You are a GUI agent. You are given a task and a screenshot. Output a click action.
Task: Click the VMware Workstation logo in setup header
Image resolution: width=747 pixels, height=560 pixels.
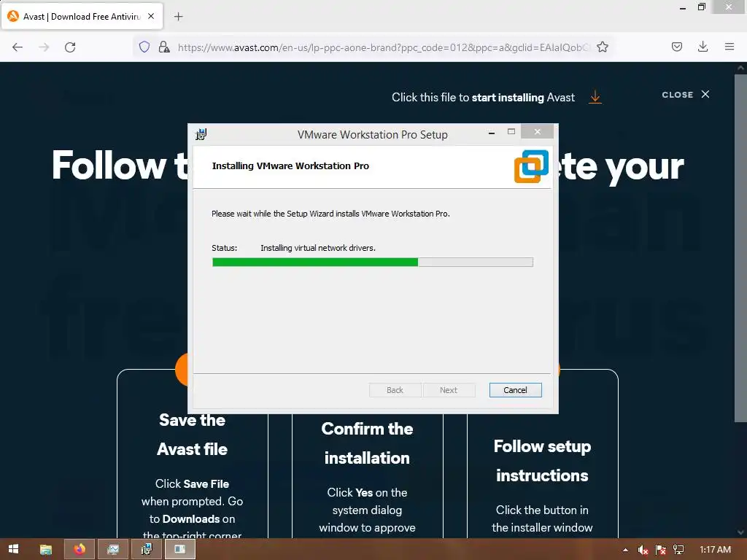(x=531, y=166)
